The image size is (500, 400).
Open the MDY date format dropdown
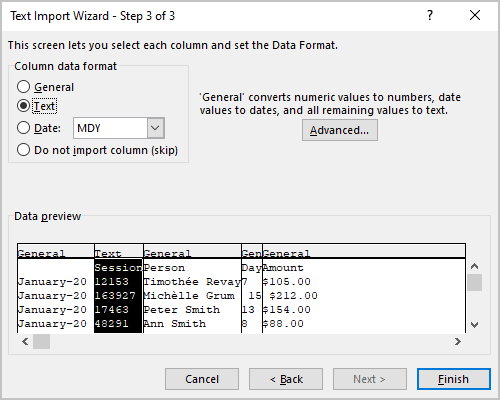[x=155, y=128]
